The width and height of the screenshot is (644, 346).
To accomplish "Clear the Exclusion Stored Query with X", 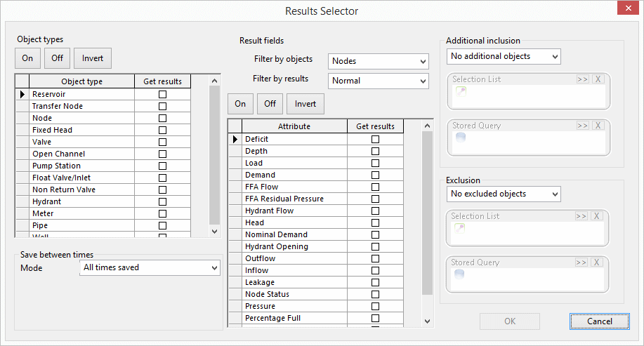I will click(598, 262).
